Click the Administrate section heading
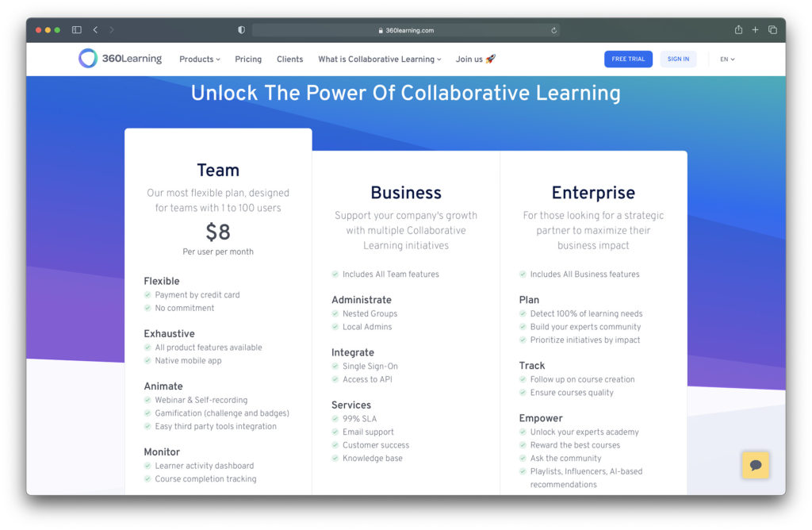 (362, 299)
